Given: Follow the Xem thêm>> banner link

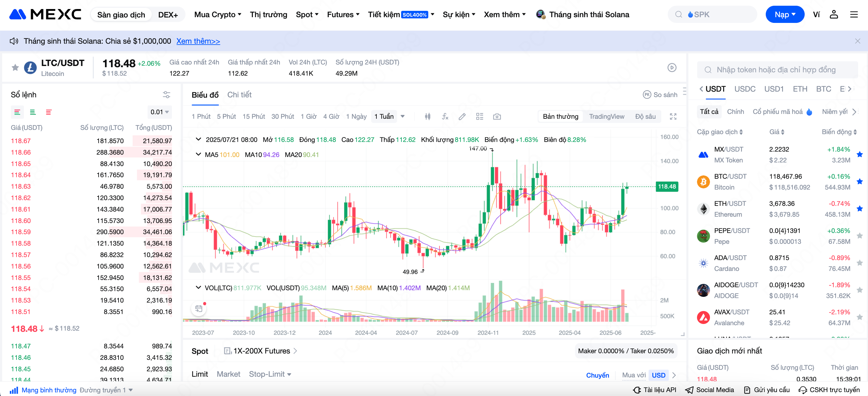Looking at the screenshot, I should coord(198,41).
